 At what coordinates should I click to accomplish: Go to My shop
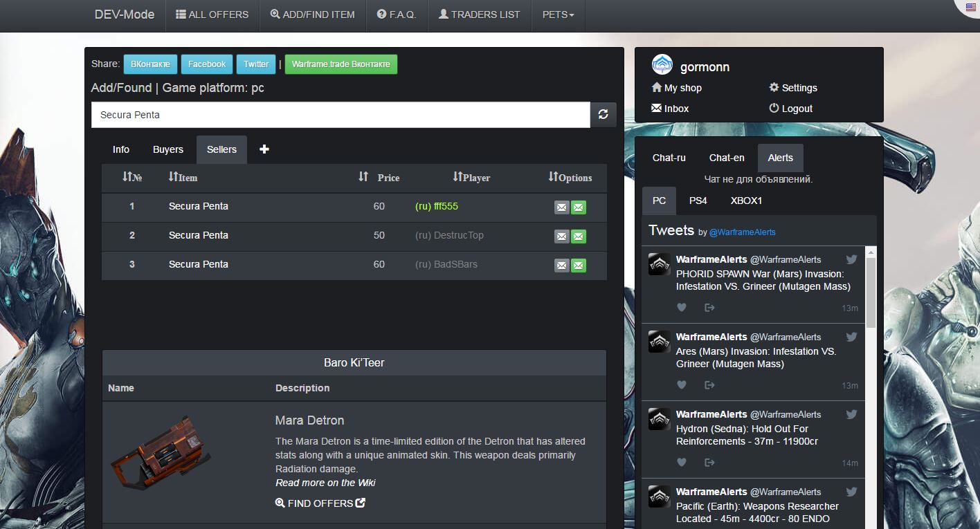click(677, 88)
